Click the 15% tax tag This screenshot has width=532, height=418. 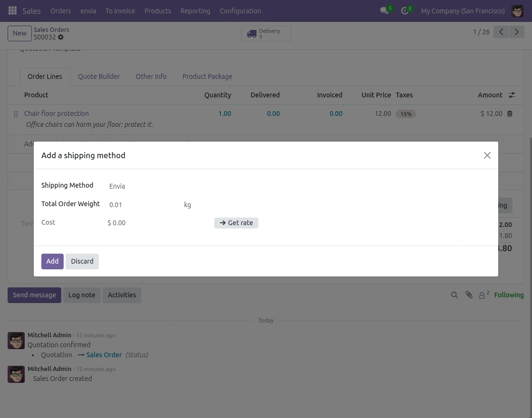coord(406,114)
